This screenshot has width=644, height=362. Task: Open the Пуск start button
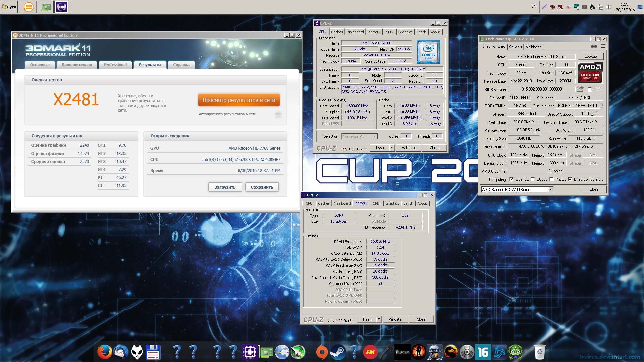(x=9, y=7)
